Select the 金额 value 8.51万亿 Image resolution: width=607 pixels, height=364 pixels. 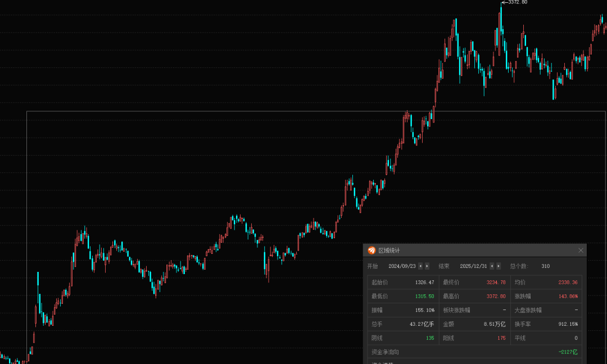coord(495,324)
